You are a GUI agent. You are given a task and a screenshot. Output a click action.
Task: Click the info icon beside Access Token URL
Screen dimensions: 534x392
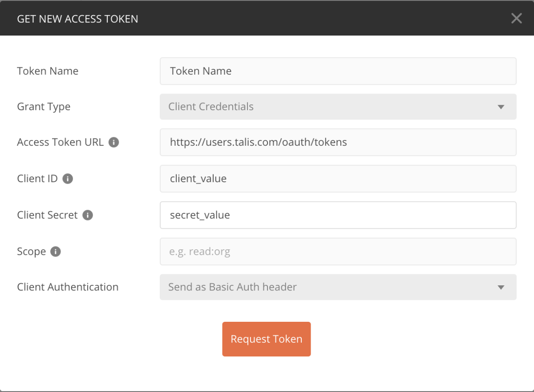[x=114, y=143]
